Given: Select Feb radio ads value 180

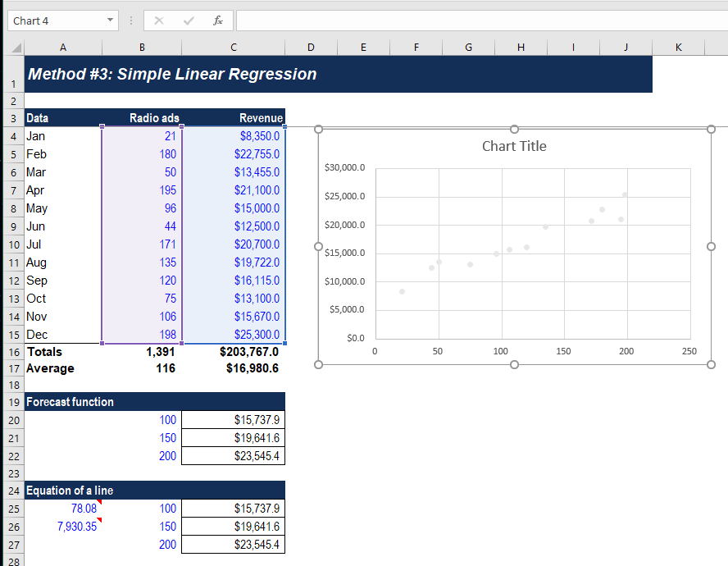Looking at the screenshot, I should (142, 154).
